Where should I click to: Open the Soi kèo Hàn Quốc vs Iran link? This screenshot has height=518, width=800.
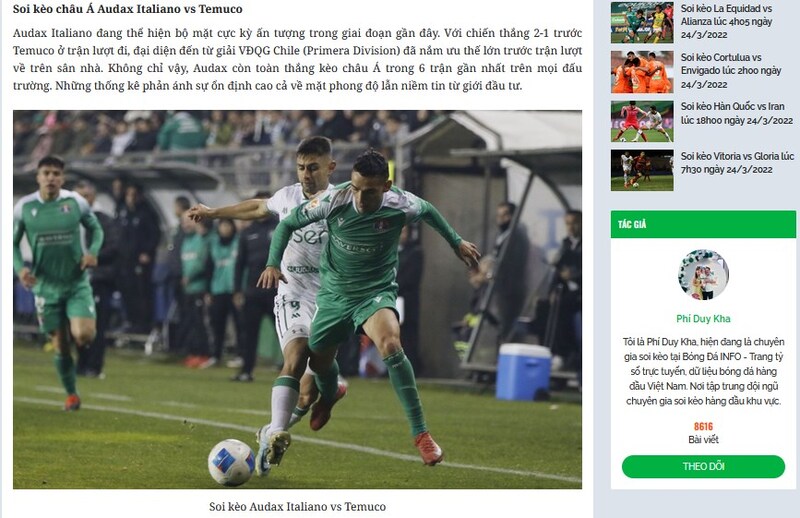point(737,113)
